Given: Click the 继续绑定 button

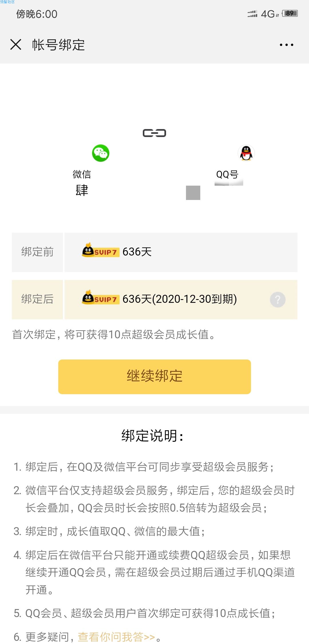Looking at the screenshot, I should click(154, 377).
